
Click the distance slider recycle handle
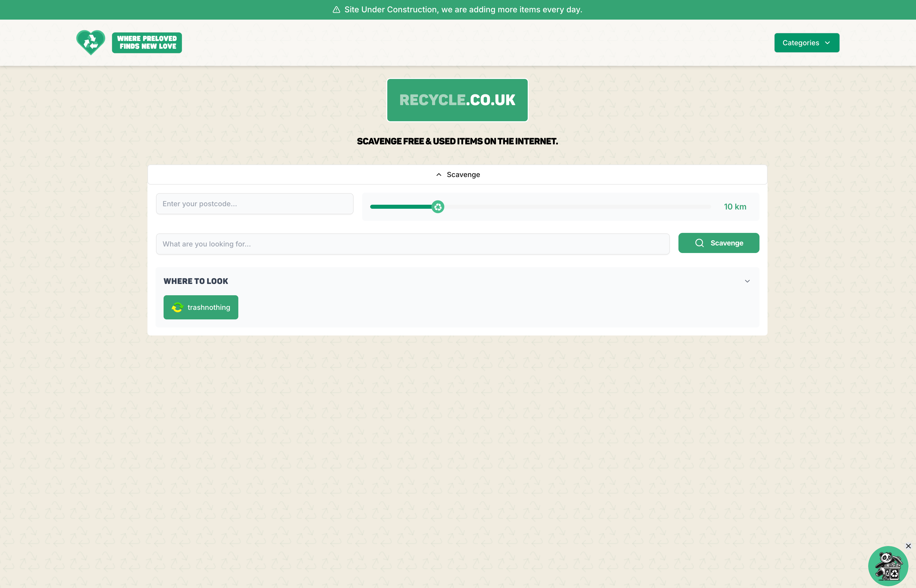(x=438, y=206)
